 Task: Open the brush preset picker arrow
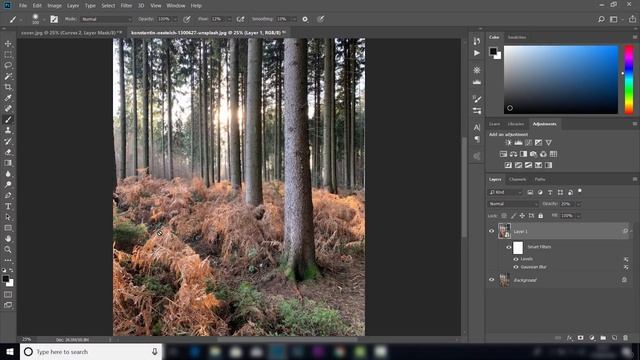tap(44, 19)
